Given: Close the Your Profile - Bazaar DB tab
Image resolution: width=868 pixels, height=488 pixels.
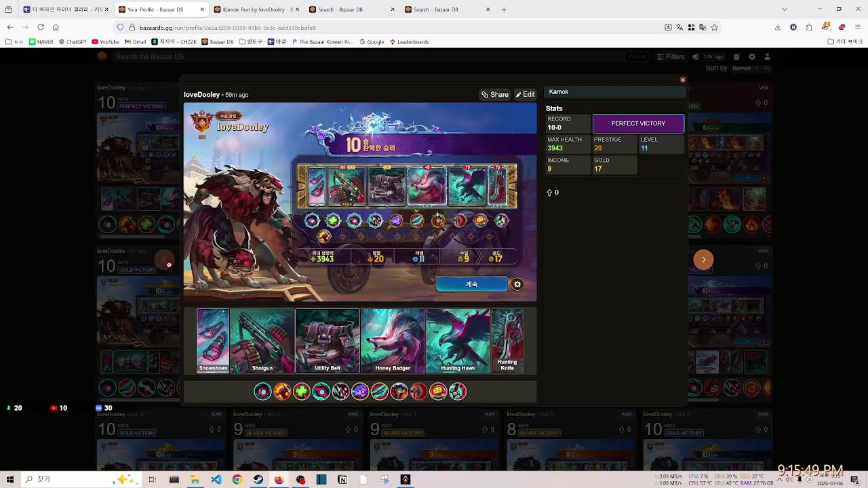Looking at the screenshot, I should [x=202, y=9].
